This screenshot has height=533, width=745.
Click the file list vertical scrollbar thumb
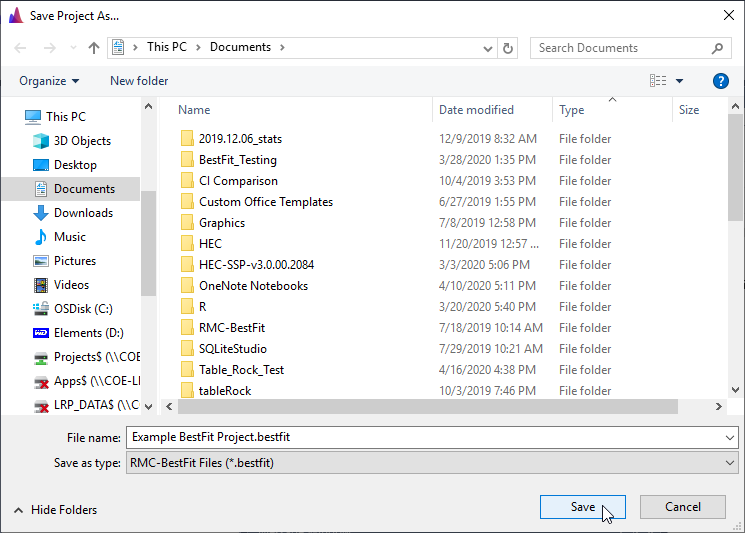[735, 167]
